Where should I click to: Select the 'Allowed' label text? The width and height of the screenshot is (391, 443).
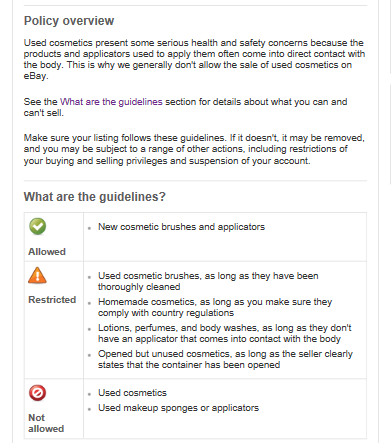[x=47, y=252]
